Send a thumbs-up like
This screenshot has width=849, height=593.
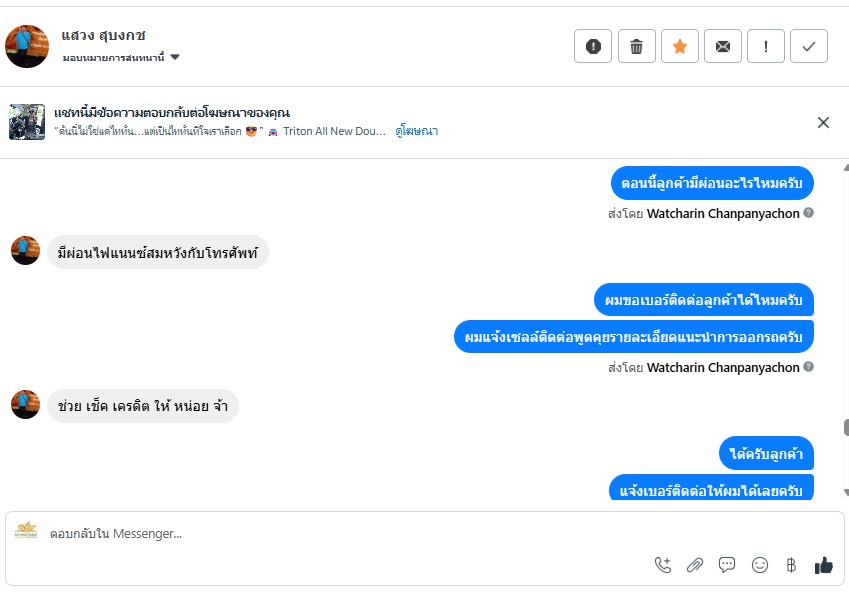(823, 565)
